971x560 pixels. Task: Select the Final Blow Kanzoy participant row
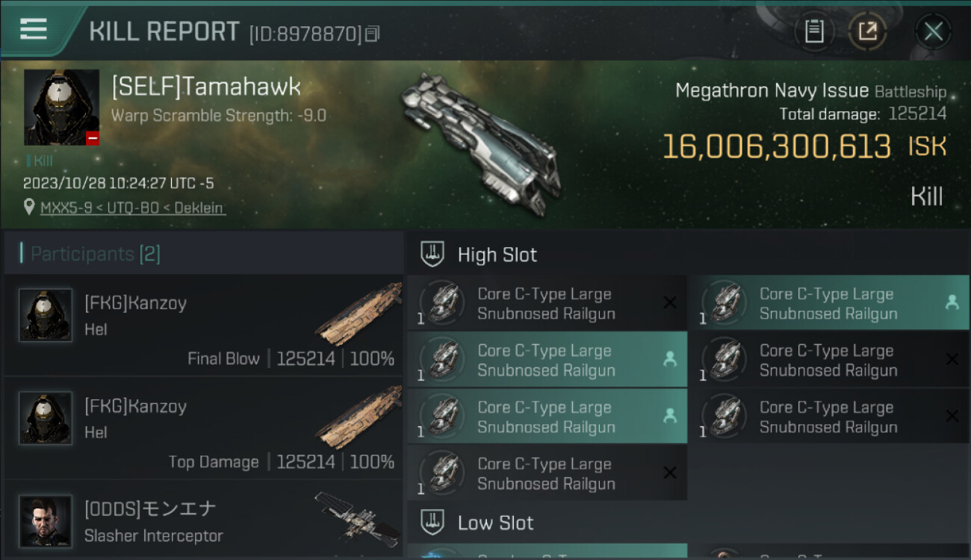pos(203,326)
